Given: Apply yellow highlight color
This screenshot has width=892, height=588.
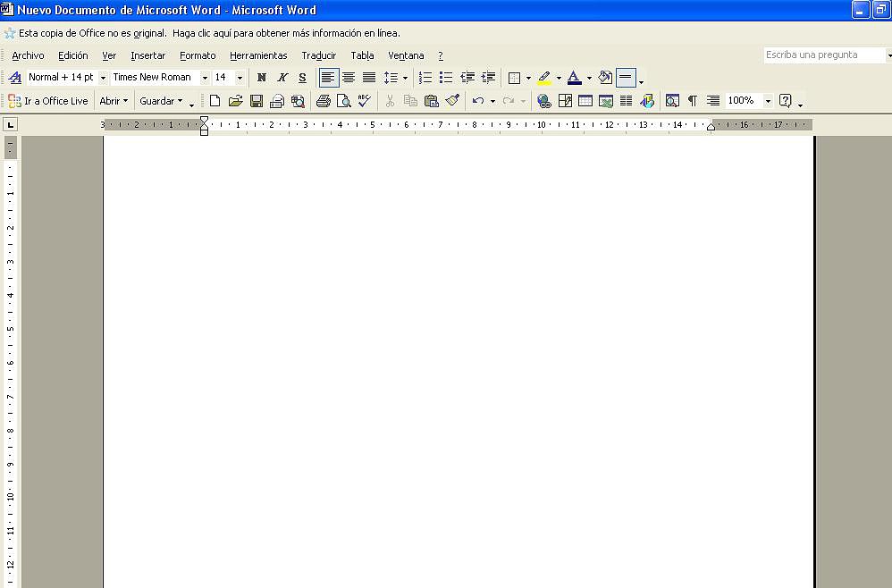Looking at the screenshot, I should tap(544, 78).
